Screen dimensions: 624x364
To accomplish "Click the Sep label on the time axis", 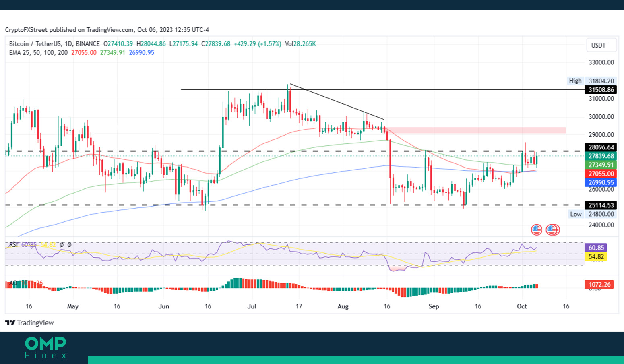I will tap(434, 306).
